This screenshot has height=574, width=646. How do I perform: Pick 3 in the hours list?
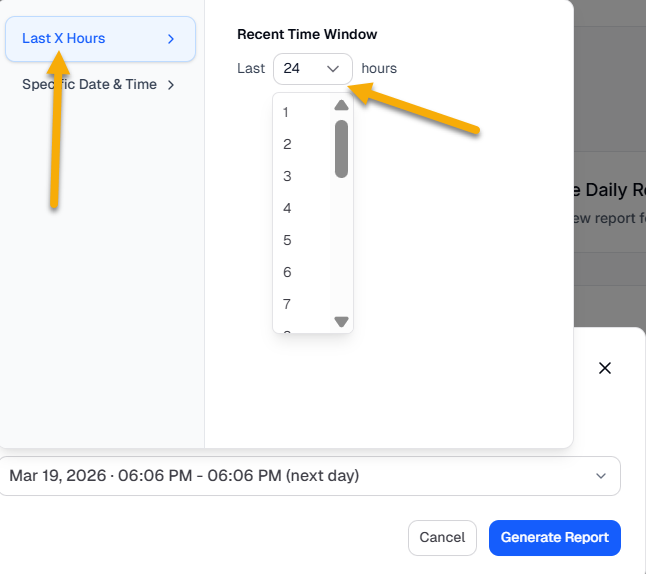[x=287, y=176]
